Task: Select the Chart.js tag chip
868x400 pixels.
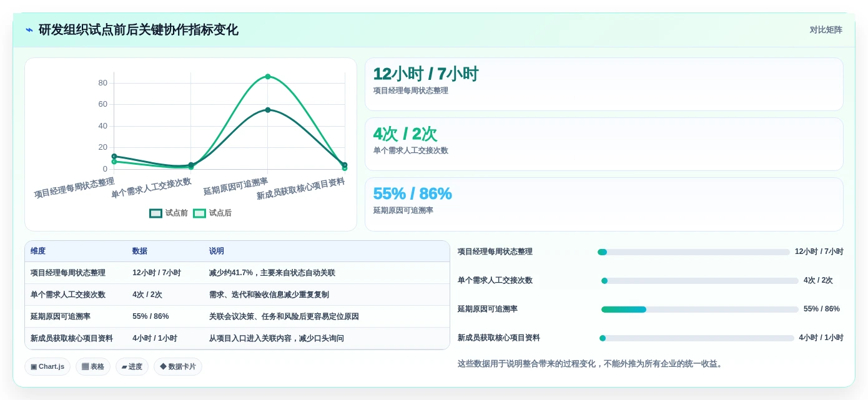Action: coord(47,367)
